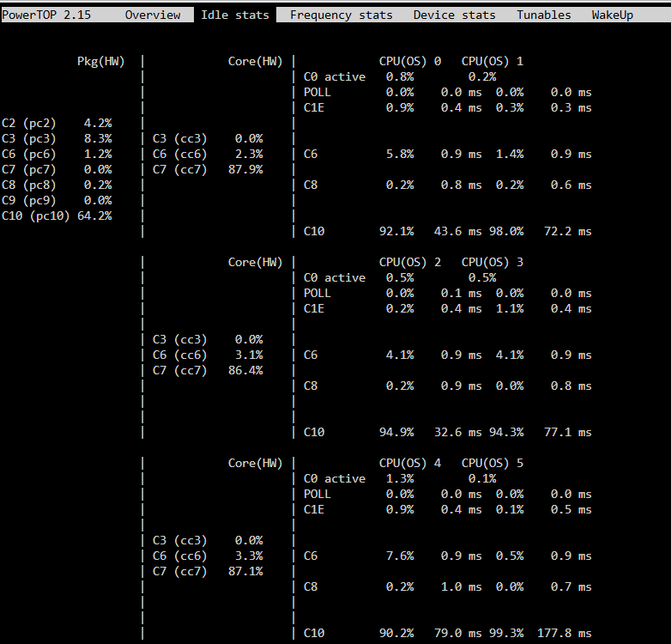Viewport: 671px width, 644px height.
Task: Click the C7 (cc7) 87.1% value
Action: pyautogui.click(x=245, y=571)
